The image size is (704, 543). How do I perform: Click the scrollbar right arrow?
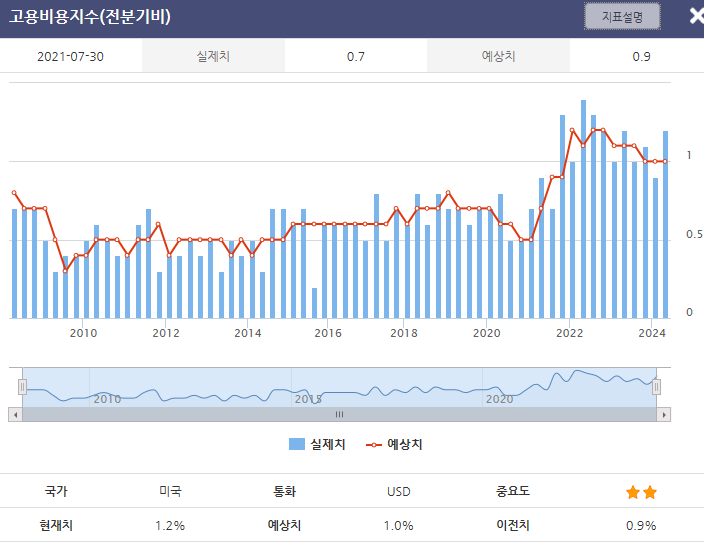pos(664,415)
